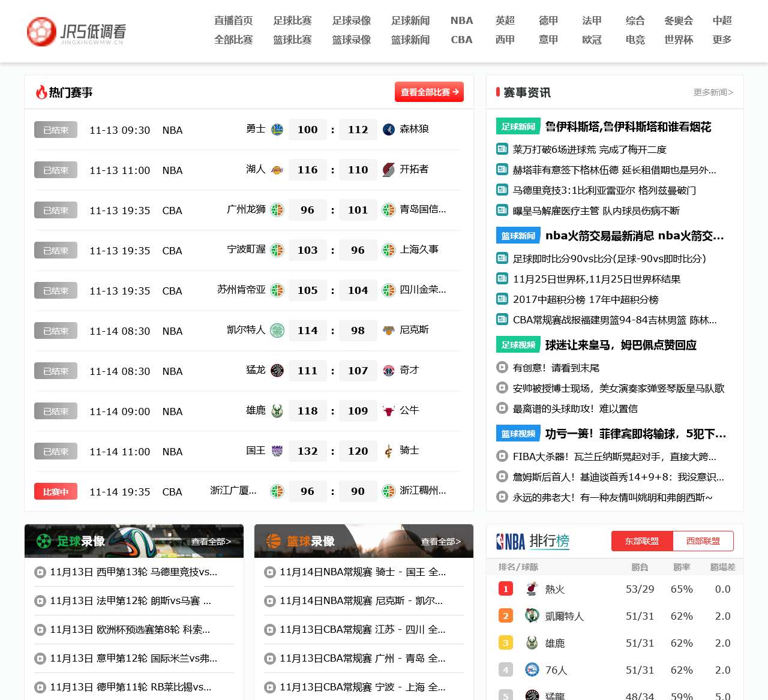768x700 pixels.
Task: Open 更多新闻 link in 赛事资讯
Action: 713,92
